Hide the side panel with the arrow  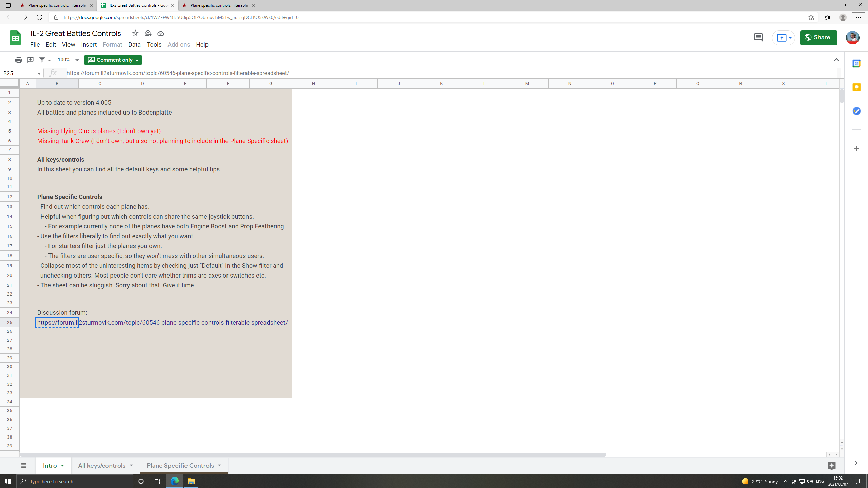click(856, 463)
